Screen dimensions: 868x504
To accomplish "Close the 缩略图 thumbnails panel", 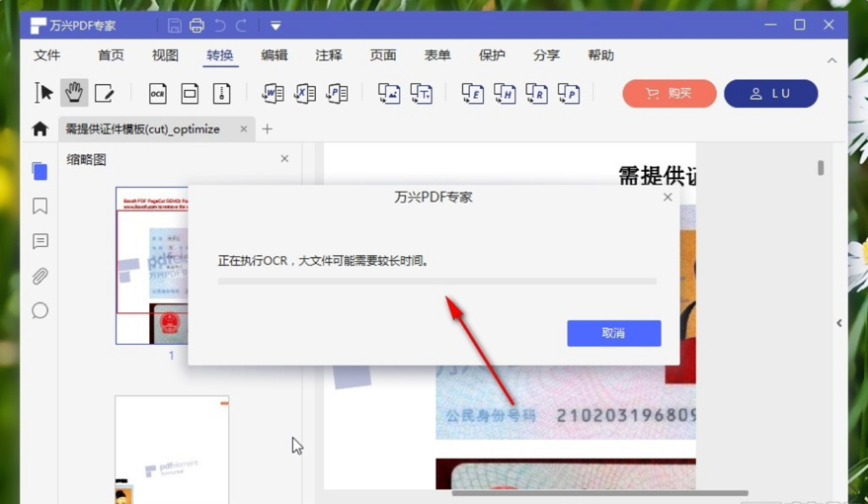I will pyautogui.click(x=284, y=159).
